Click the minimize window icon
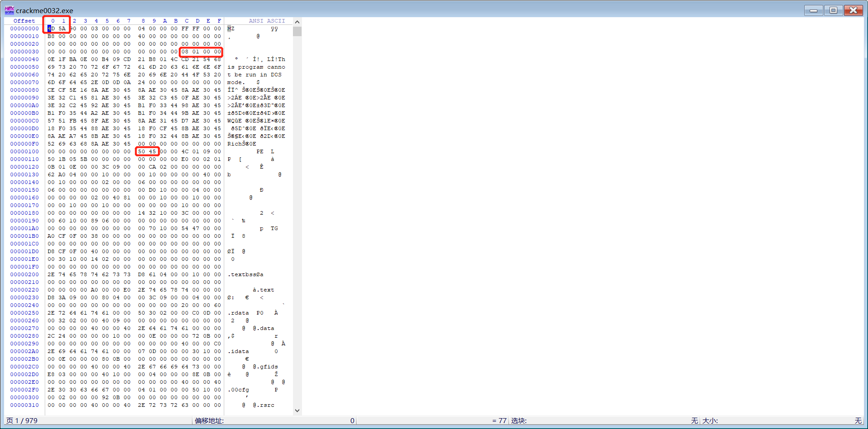868x429 pixels. [x=812, y=10]
